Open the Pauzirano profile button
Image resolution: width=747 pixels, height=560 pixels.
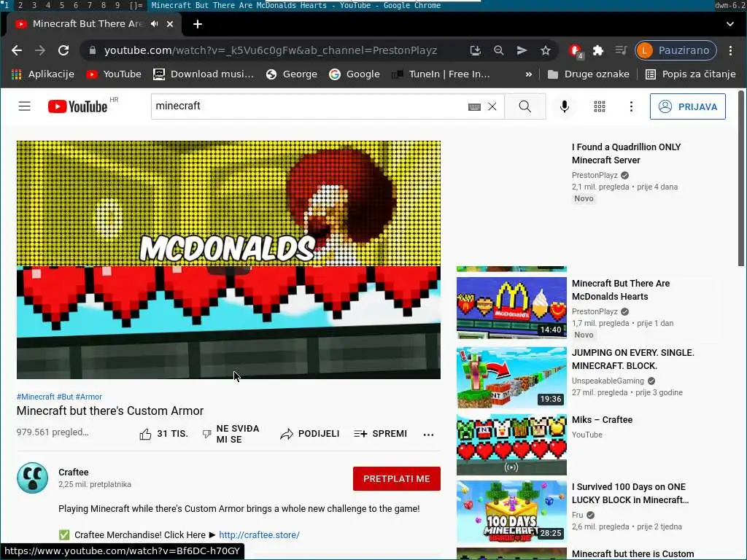(676, 50)
